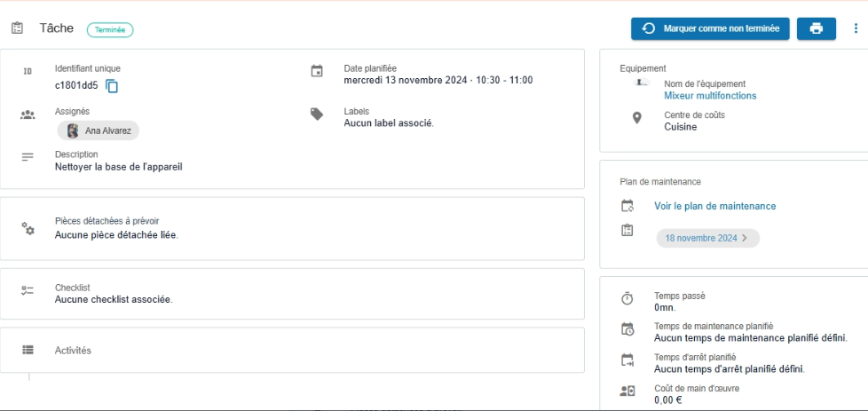Click Marquer comme non terminée button
Screen dimensions: 868x411
[710, 28]
